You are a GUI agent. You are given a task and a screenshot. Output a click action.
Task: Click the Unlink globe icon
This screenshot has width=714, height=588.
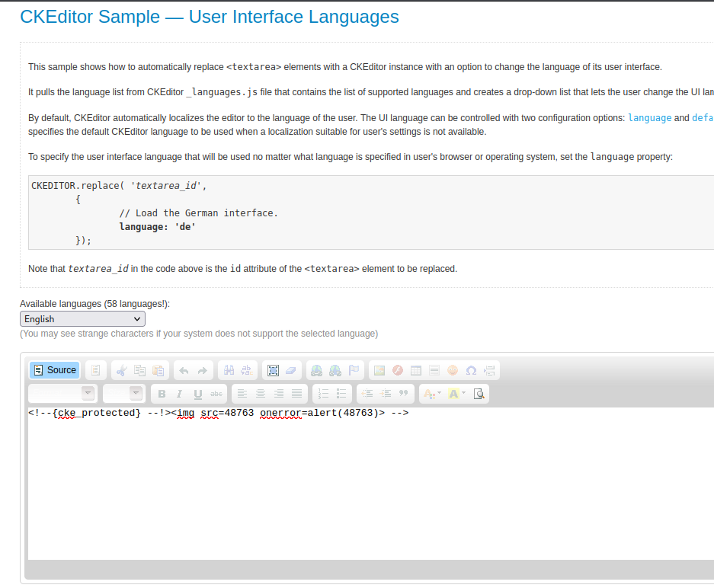pyautogui.click(x=335, y=370)
